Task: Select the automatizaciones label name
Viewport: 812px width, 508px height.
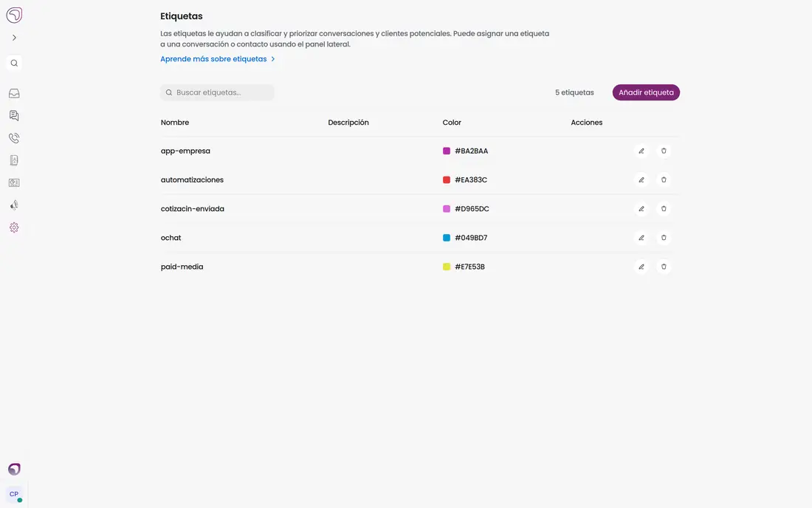Action: click(x=192, y=180)
